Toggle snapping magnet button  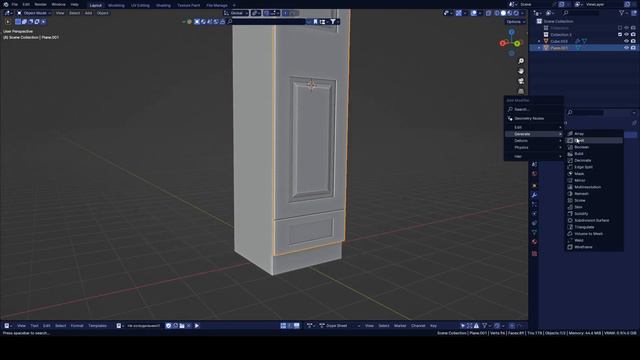266,13
